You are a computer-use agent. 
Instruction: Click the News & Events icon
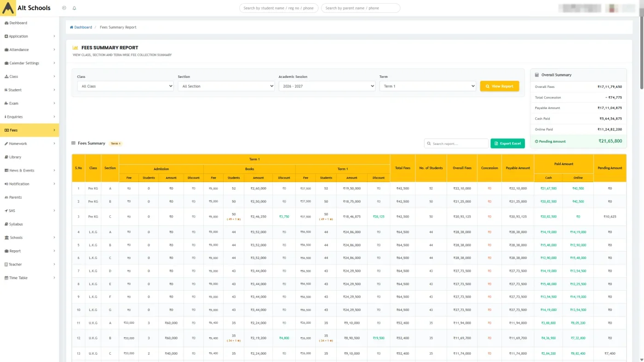point(6,171)
